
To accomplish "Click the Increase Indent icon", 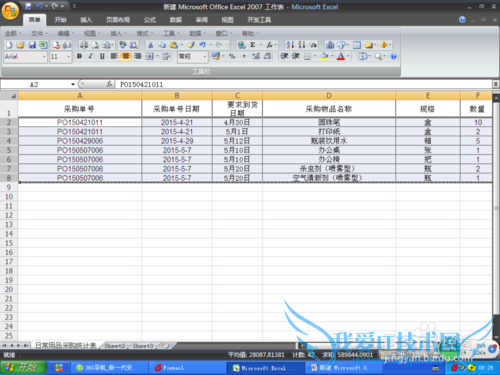I will pyautogui.click(x=295, y=56).
